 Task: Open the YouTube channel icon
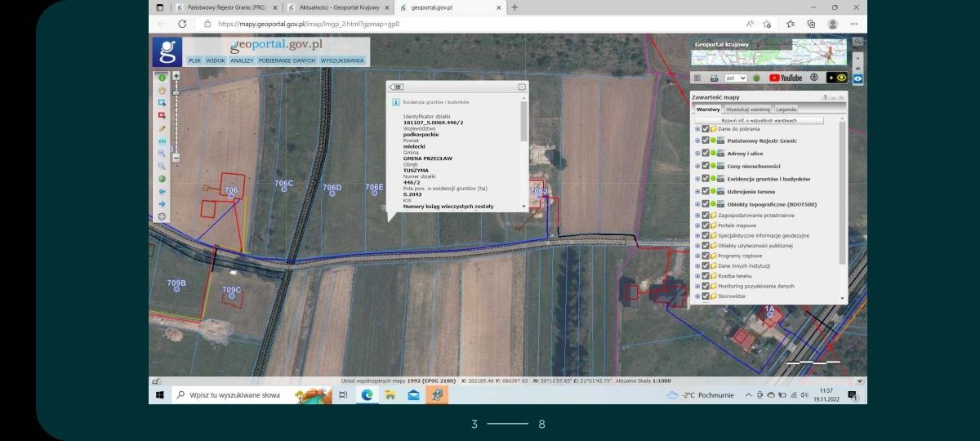pos(786,78)
